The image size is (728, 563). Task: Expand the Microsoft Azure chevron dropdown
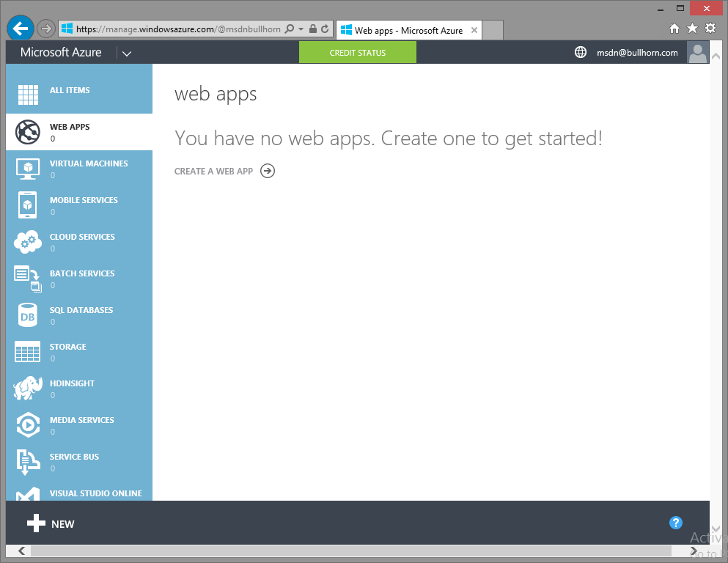tap(127, 54)
